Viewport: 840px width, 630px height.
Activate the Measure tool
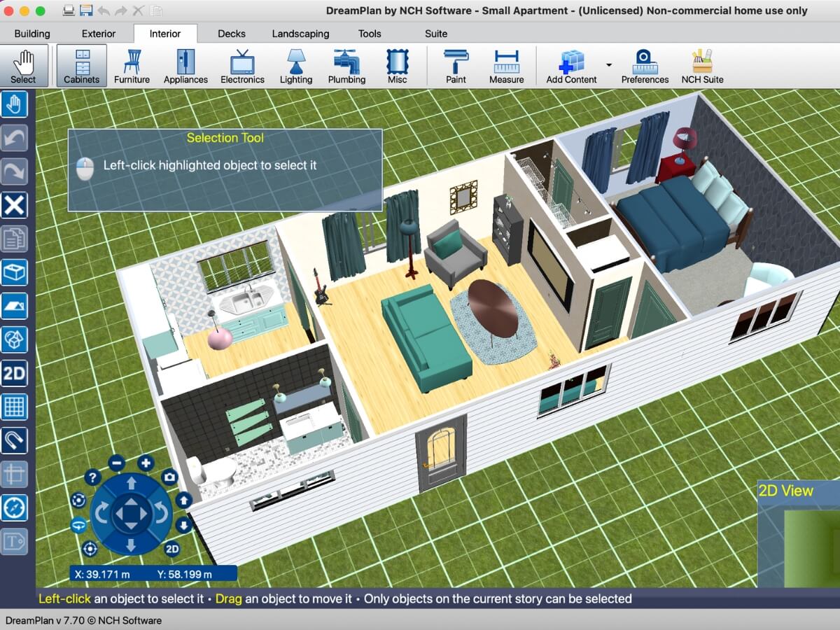(507, 66)
